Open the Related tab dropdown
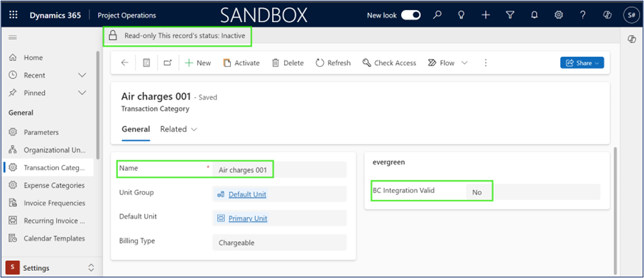Image resolution: width=644 pixels, height=278 pixels. pos(179,129)
